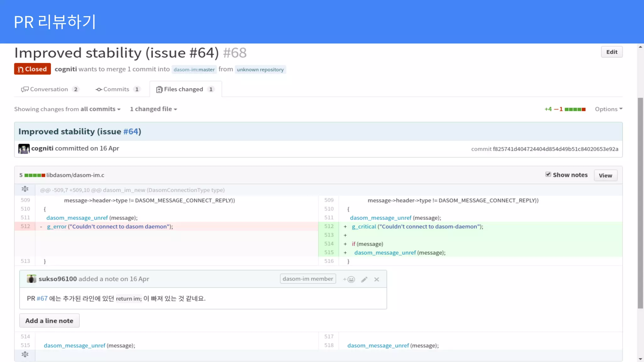The height and width of the screenshot is (362, 644).
Task: Switch to the Commits tab
Action: coord(117,89)
